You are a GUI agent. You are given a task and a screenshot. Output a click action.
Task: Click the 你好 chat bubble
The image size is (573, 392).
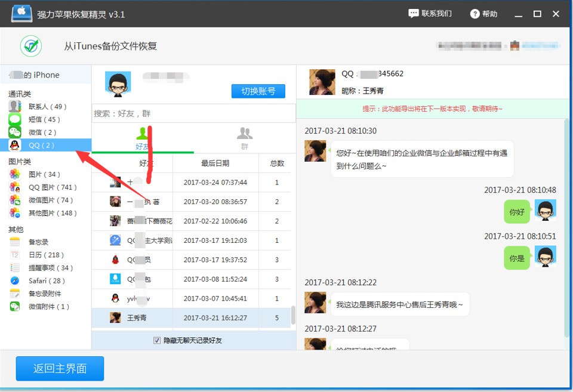[517, 212]
